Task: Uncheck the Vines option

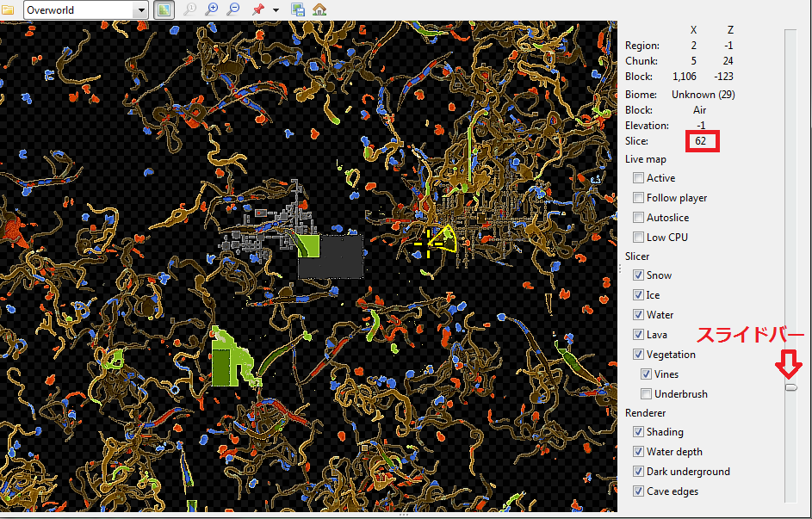Action: click(x=646, y=374)
